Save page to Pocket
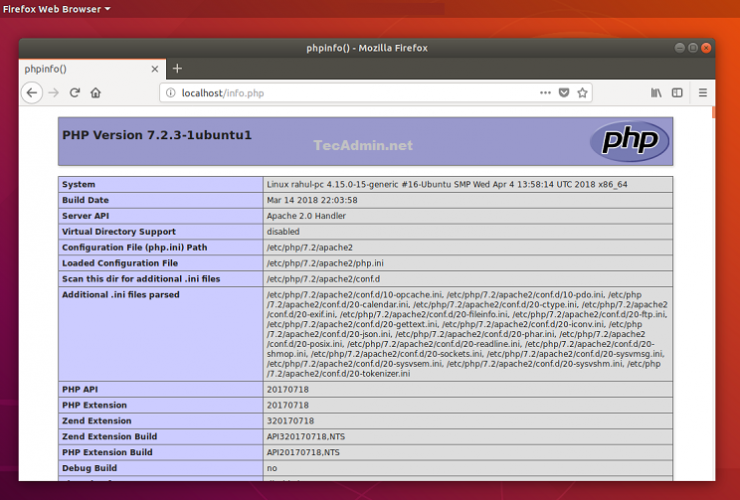 click(564, 93)
